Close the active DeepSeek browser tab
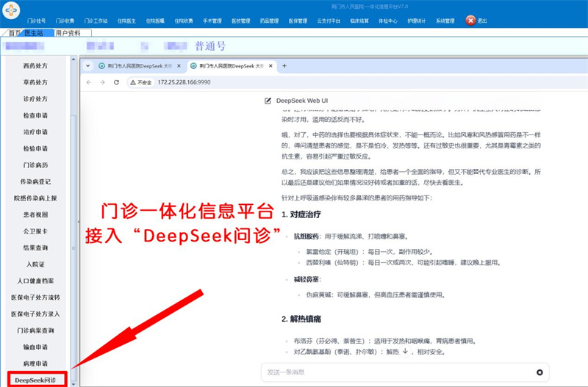This screenshot has height=387, width=588. point(270,66)
